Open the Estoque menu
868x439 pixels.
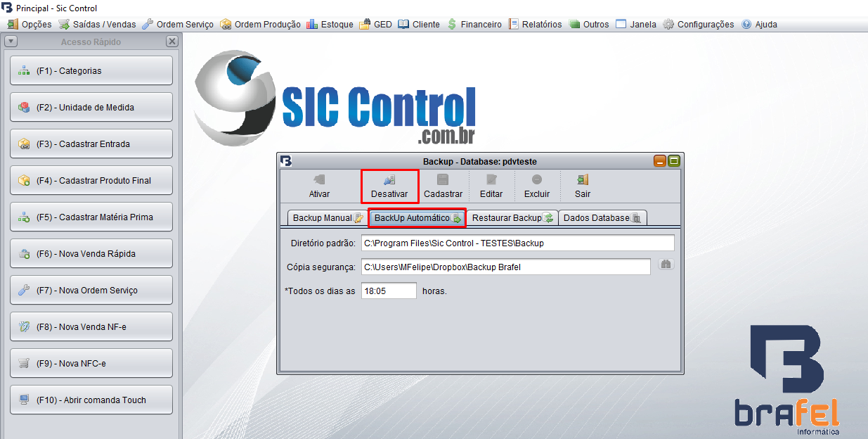pyautogui.click(x=330, y=24)
